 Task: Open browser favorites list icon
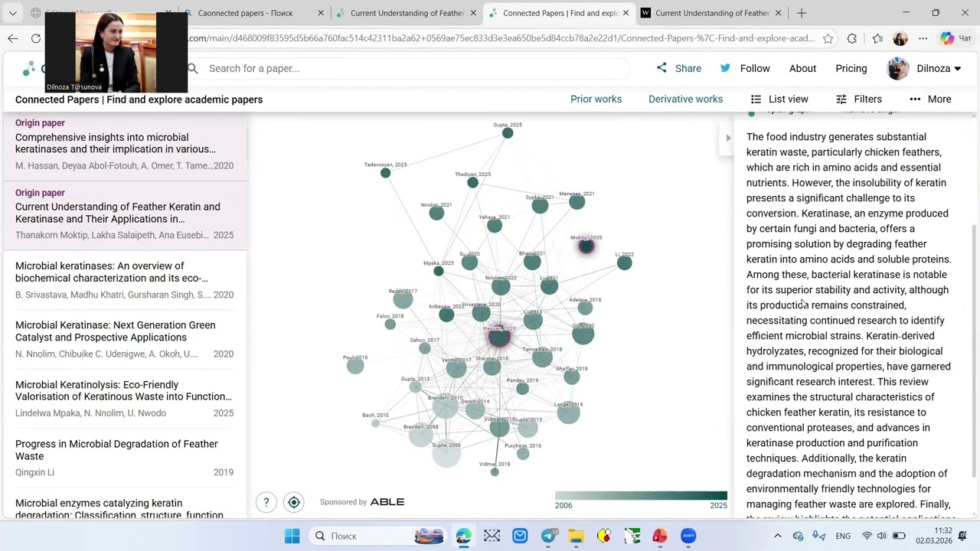(877, 38)
